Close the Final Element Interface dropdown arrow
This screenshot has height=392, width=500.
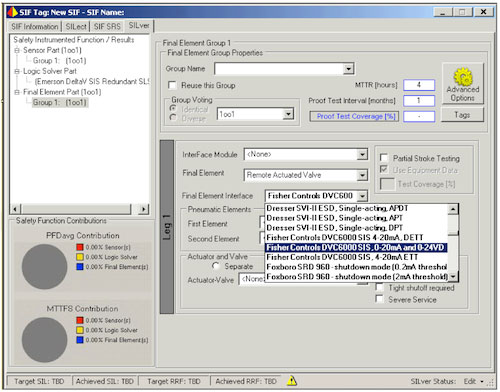(x=363, y=196)
